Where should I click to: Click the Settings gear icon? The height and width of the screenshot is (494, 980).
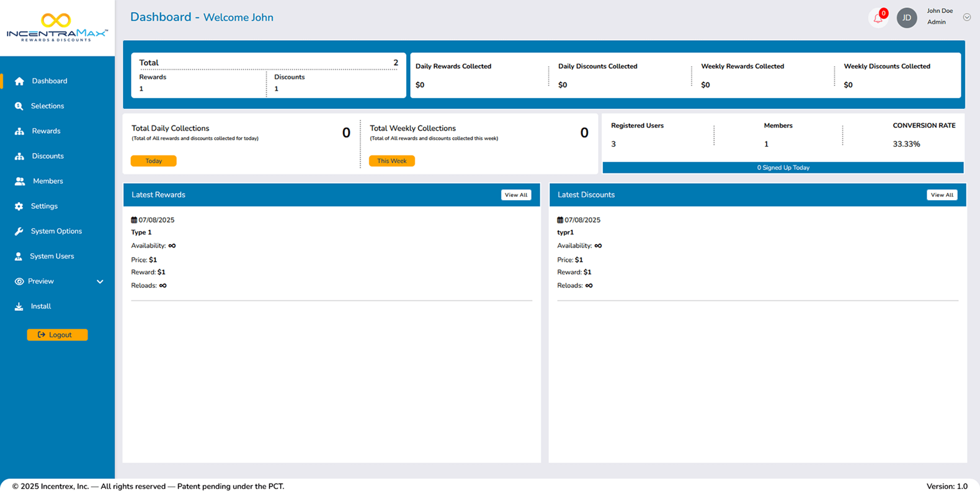[x=19, y=206]
